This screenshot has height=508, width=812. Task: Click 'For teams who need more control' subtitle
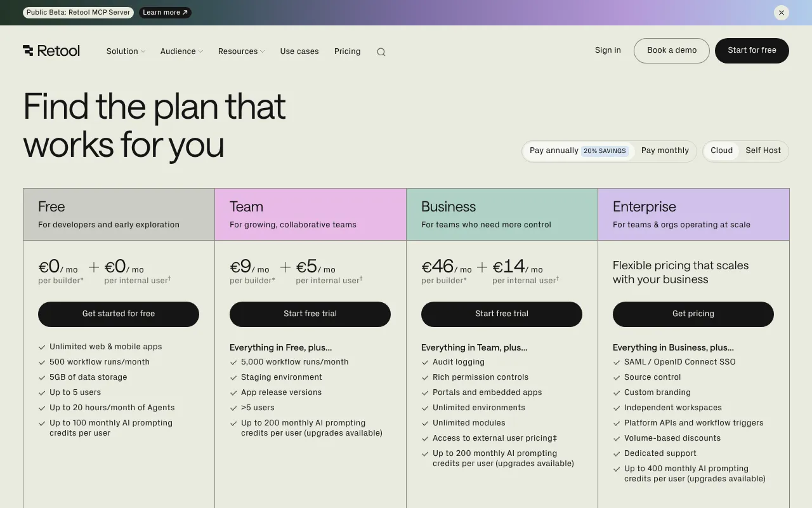[x=486, y=225]
